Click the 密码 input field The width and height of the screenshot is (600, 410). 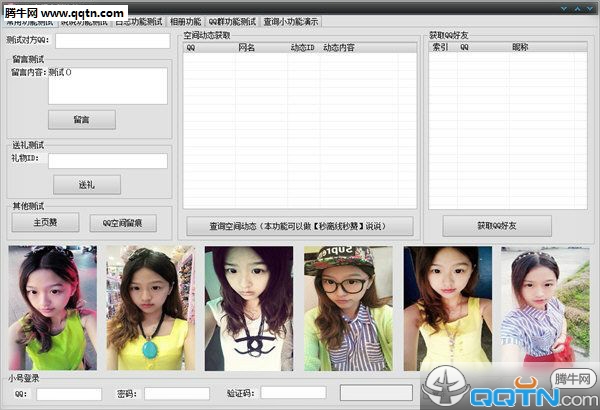click(x=176, y=394)
